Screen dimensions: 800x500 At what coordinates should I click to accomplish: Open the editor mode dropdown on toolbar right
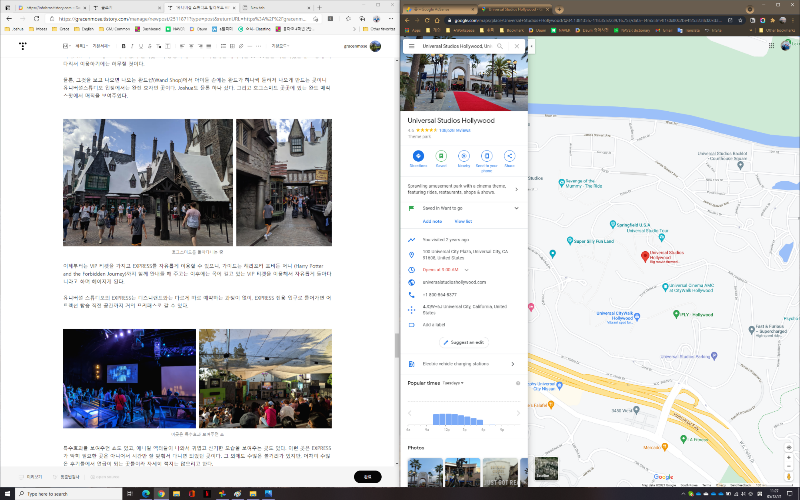coord(280,46)
